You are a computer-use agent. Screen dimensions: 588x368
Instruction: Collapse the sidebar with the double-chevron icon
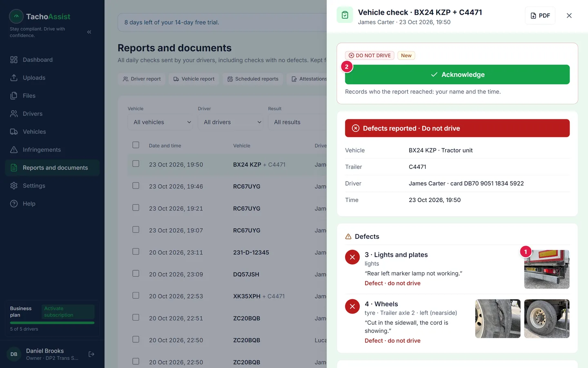(89, 32)
